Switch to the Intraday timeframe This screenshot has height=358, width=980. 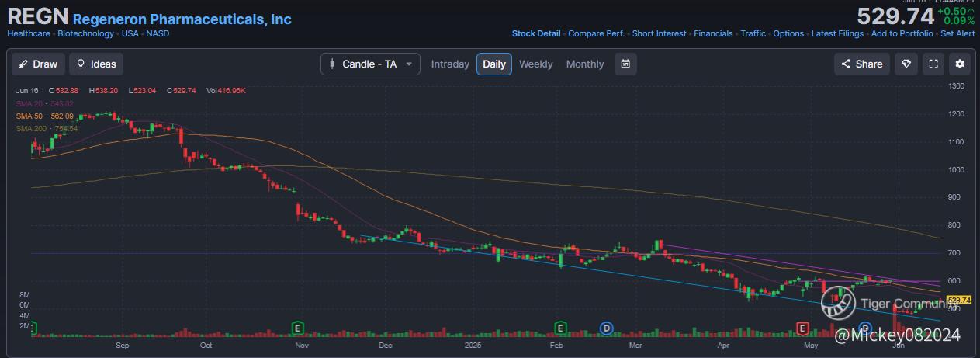pos(450,64)
